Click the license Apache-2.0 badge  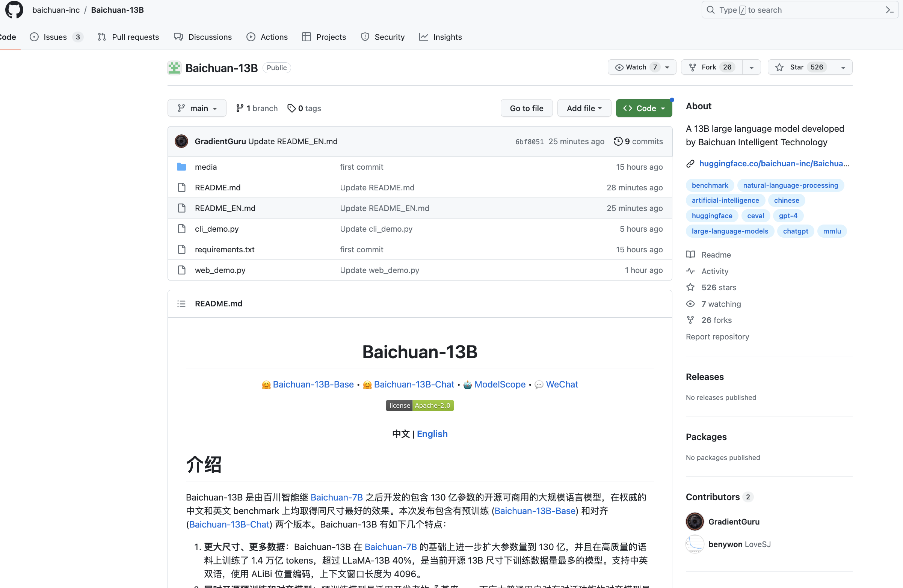420,406
